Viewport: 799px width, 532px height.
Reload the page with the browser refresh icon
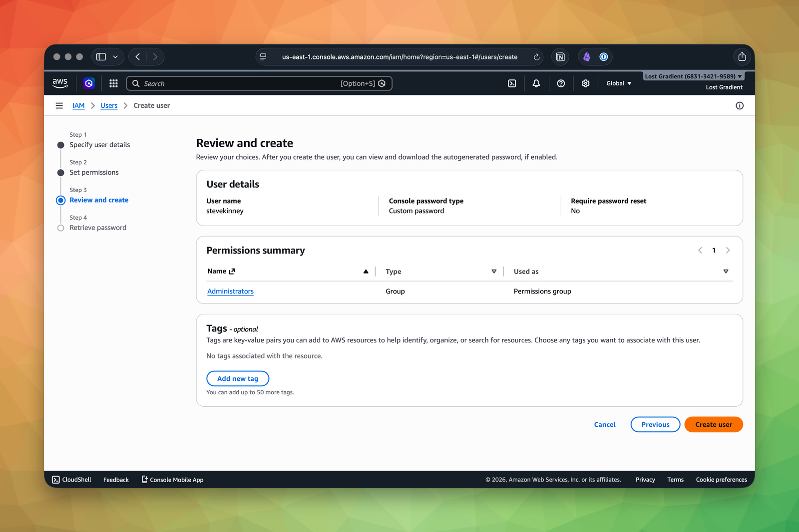536,57
